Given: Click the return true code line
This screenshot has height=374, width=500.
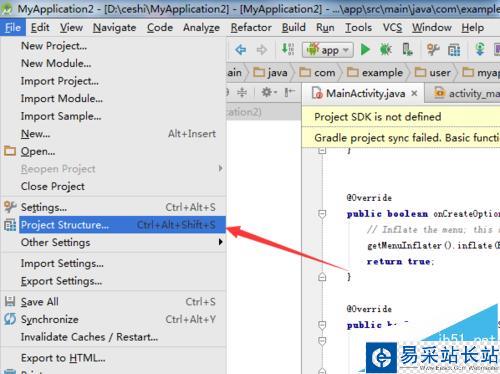Looking at the screenshot, I should coord(400,261).
